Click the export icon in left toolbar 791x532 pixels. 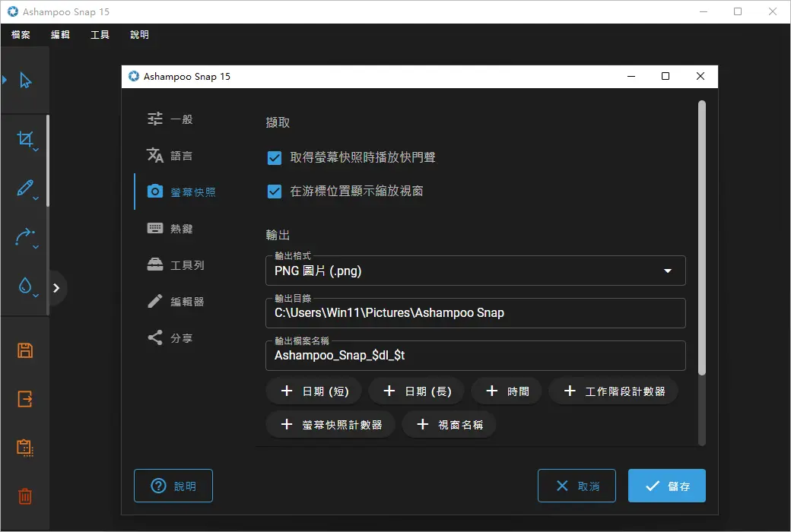[x=25, y=399]
